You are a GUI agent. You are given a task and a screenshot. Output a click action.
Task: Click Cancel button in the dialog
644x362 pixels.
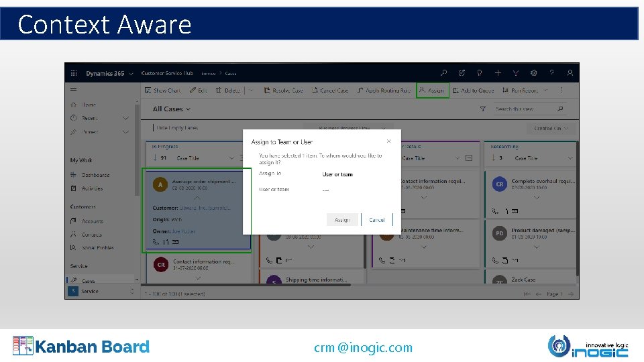pos(377,220)
